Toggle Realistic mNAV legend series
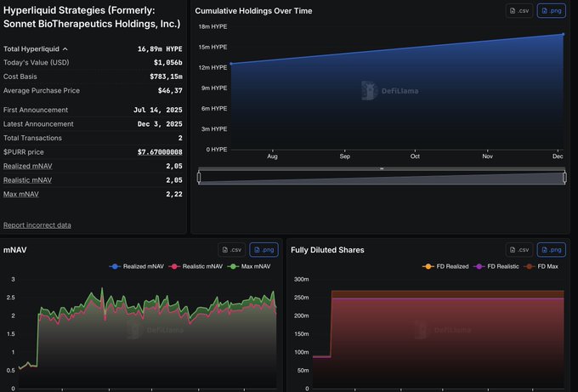Viewport: 578px width, 392px height. 195,266
